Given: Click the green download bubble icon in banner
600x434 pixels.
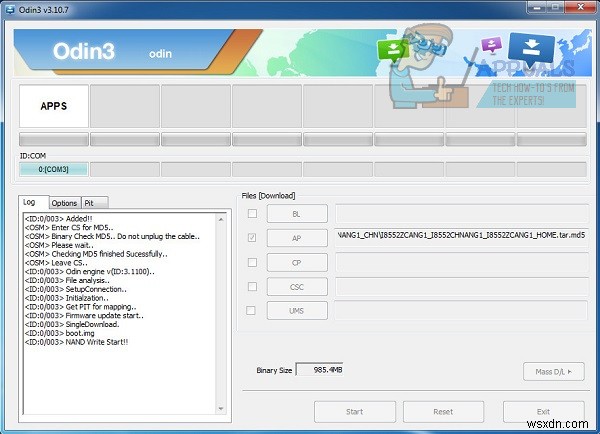Looking at the screenshot, I should click(x=393, y=50).
